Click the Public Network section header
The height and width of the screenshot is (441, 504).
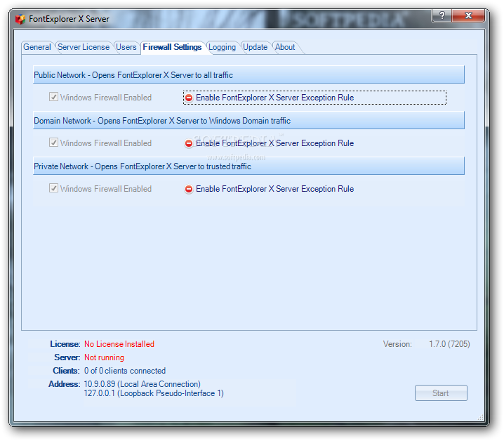(x=248, y=74)
